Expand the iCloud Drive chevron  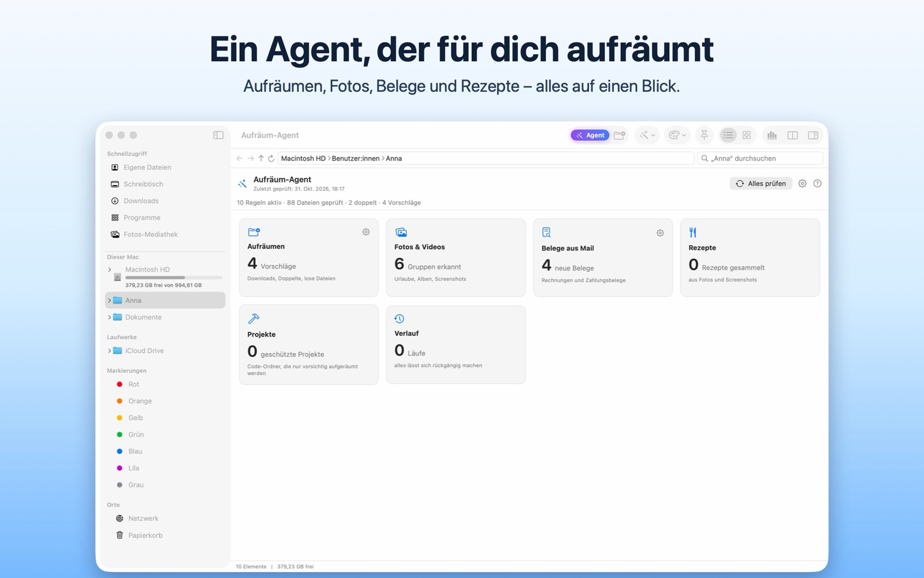click(110, 351)
